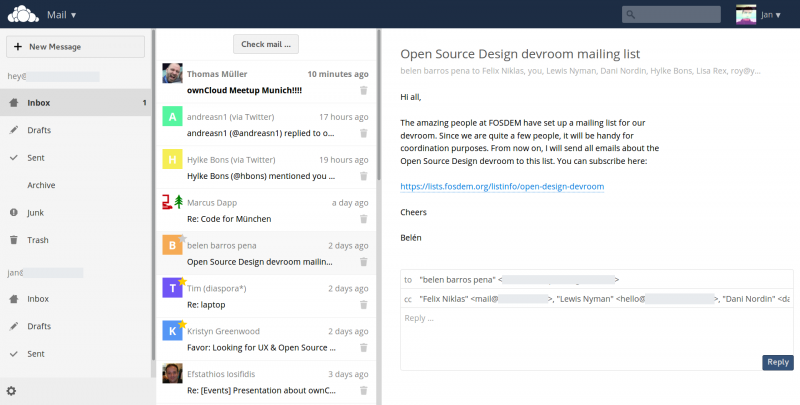Delete the andreasn1 Twitter reply message

(x=364, y=133)
